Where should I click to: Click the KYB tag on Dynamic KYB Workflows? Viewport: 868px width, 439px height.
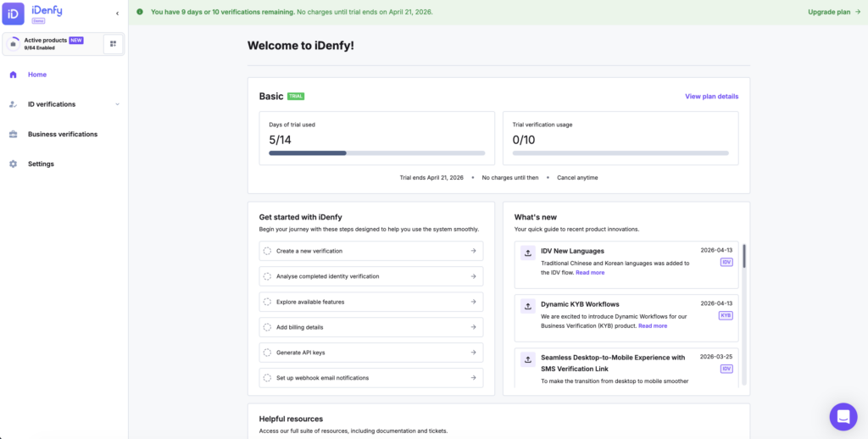coord(726,315)
